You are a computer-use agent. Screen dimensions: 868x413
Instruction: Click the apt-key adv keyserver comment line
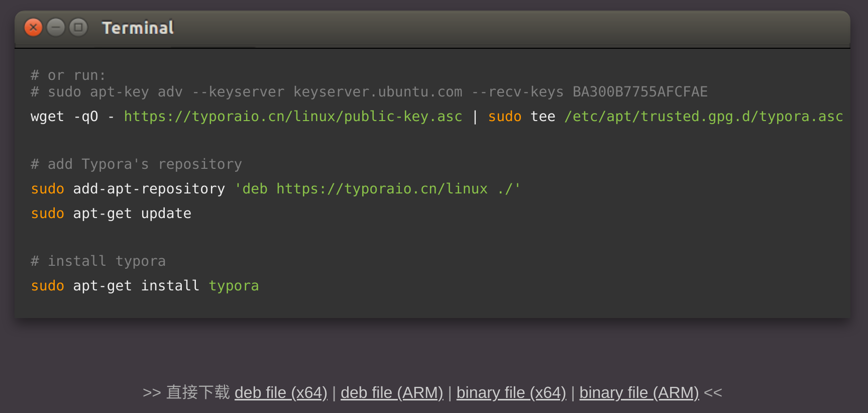[x=369, y=92]
